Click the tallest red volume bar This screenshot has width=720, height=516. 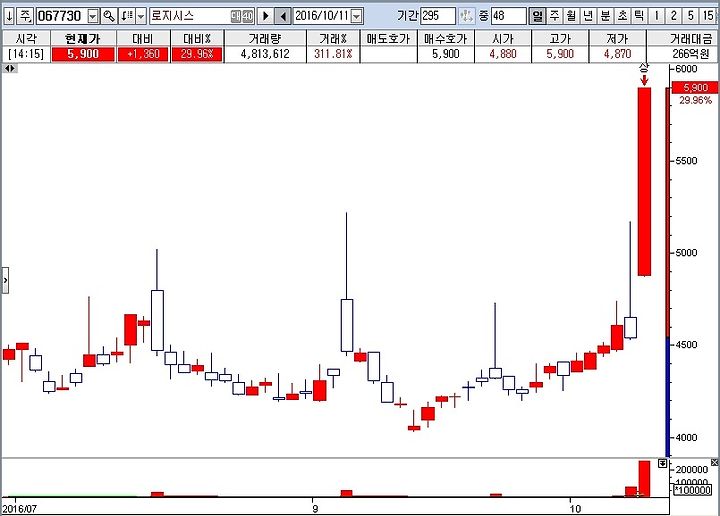tap(644, 478)
